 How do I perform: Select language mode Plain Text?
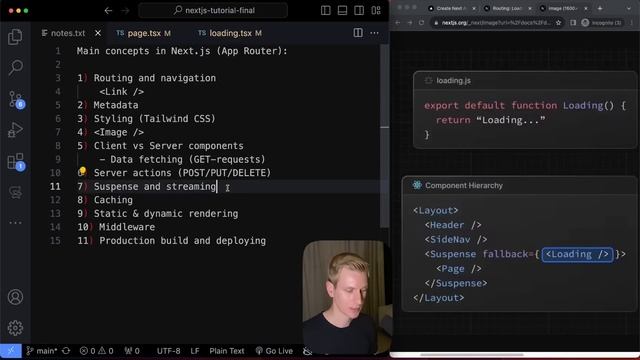[x=227, y=351]
